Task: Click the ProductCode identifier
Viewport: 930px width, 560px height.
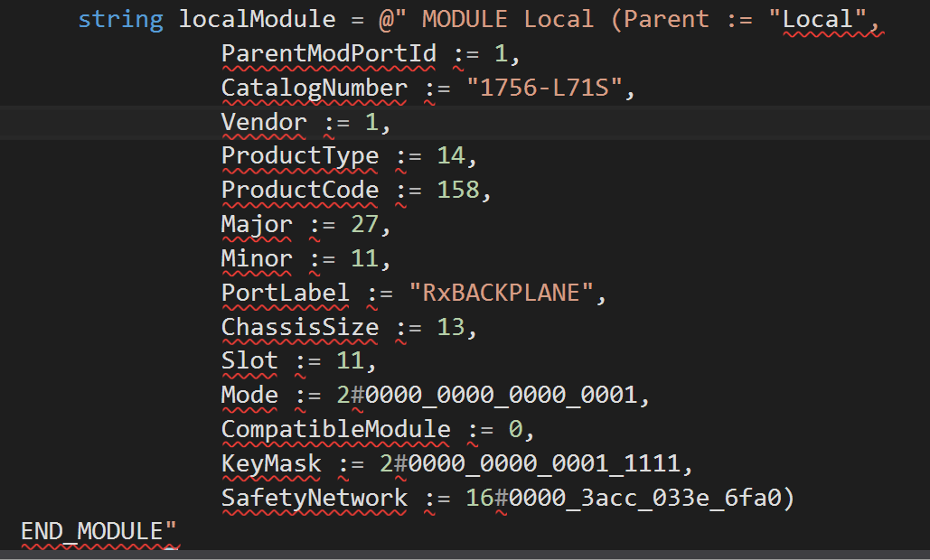Action: click(x=300, y=191)
